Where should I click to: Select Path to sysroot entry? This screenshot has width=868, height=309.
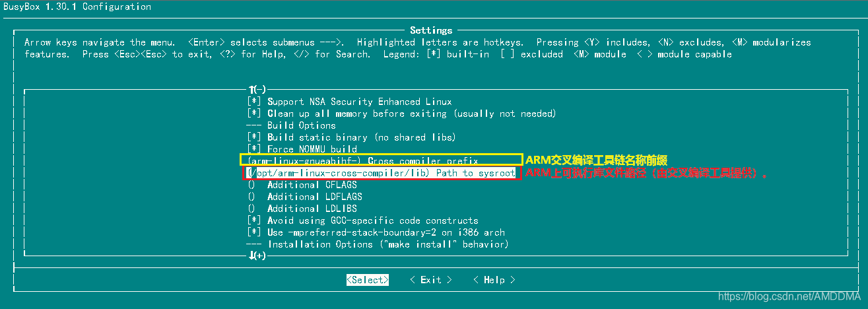click(x=381, y=173)
